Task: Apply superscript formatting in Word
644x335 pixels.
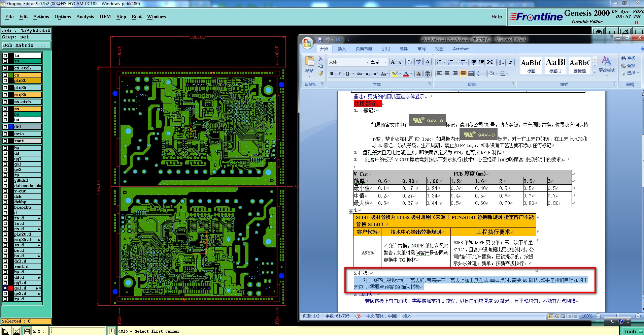Action: click(x=375, y=74)
